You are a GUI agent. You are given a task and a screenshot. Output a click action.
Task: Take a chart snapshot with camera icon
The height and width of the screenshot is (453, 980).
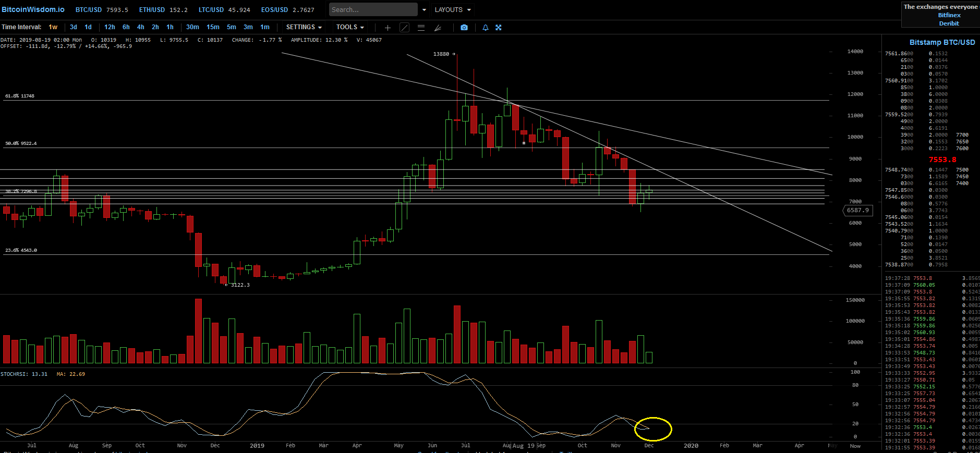[x=464, y=28]
